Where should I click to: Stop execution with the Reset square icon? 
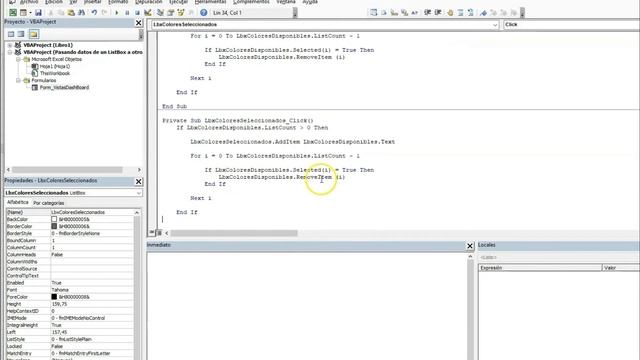coord(137,13)
